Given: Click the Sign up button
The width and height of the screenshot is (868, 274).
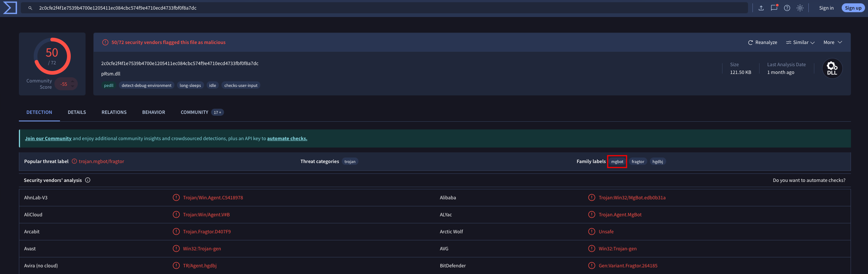Looking at the screenshot, I should (853, 8).
